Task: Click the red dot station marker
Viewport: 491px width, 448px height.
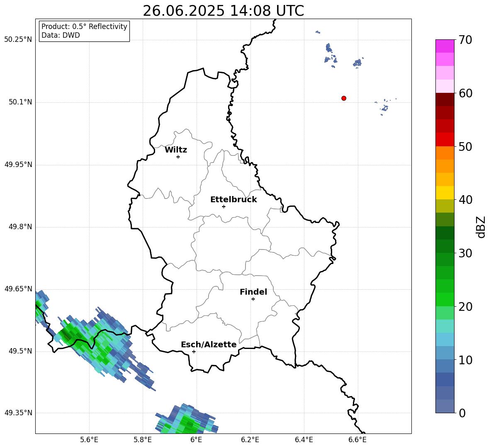Action: (x=343, y=98)
